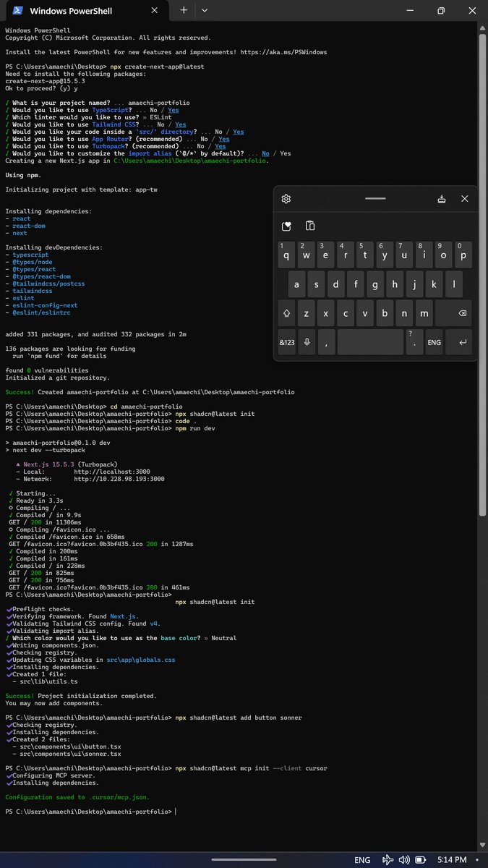The height and width of the screenshot is (868, 488).
Task: Tap the j key
Action: (414, 284)
